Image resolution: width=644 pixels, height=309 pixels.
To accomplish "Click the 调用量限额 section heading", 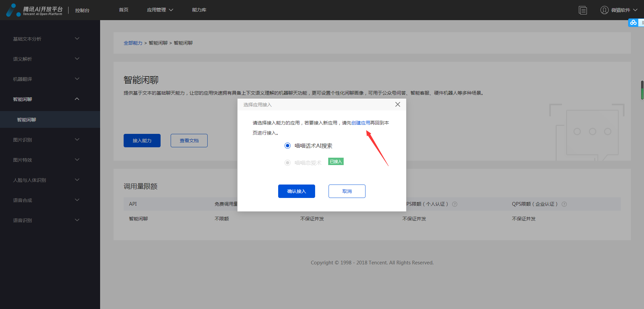I will pyautogui.click(x=140, y=187).
